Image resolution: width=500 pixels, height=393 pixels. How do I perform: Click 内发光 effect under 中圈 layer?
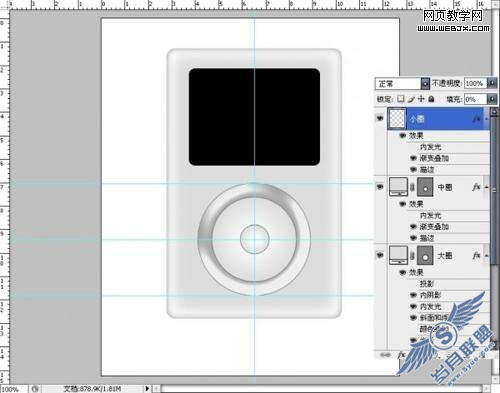coord(430,215)
